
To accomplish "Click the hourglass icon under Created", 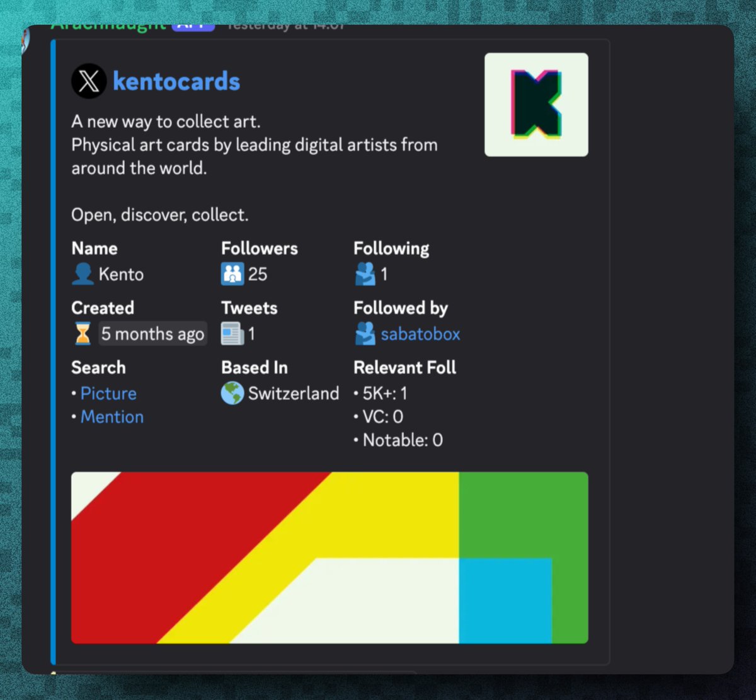I will [x=83, y=333].
